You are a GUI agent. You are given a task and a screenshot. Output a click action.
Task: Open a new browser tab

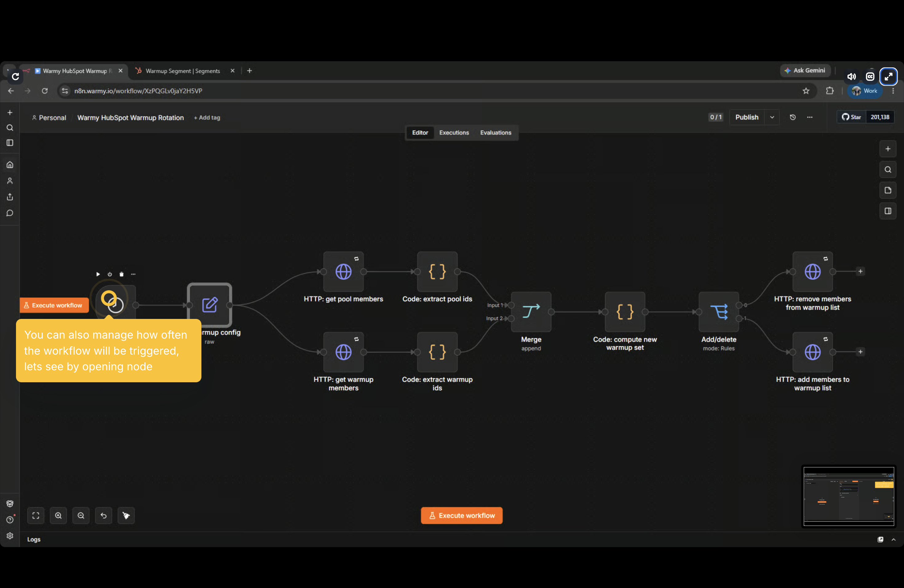tap(250, 71)
